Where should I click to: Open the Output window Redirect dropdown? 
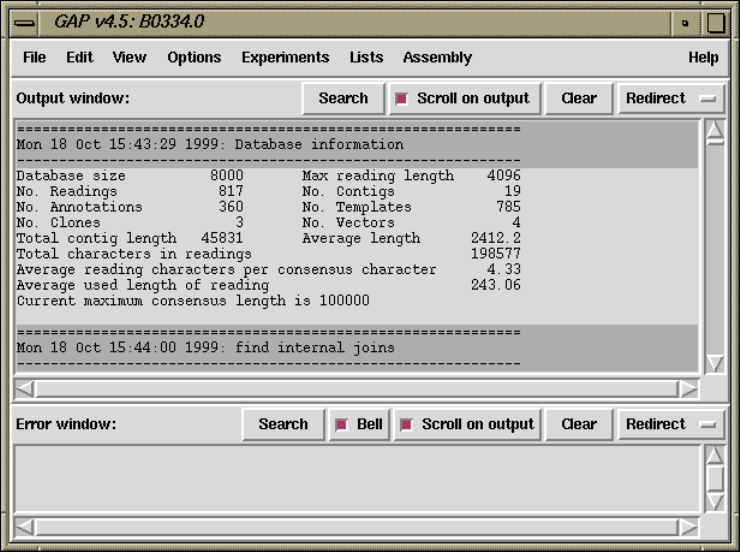671,99
